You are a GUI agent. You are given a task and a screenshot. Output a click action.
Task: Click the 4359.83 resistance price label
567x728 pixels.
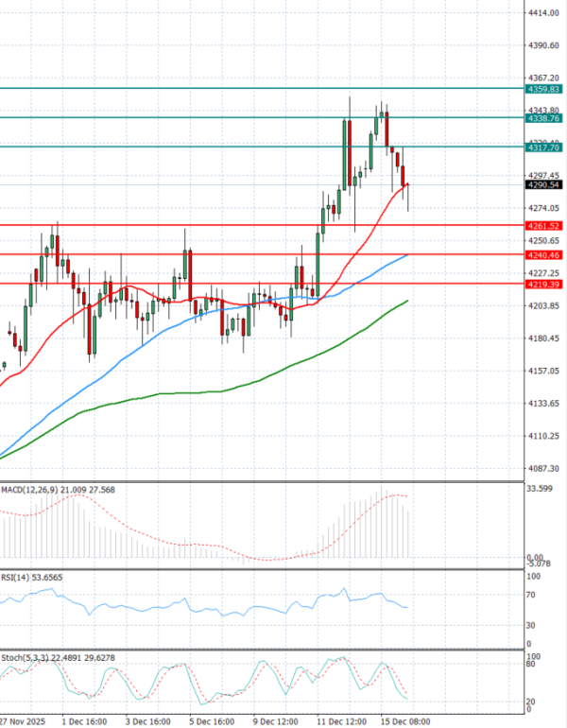click(x=544, y=88)
